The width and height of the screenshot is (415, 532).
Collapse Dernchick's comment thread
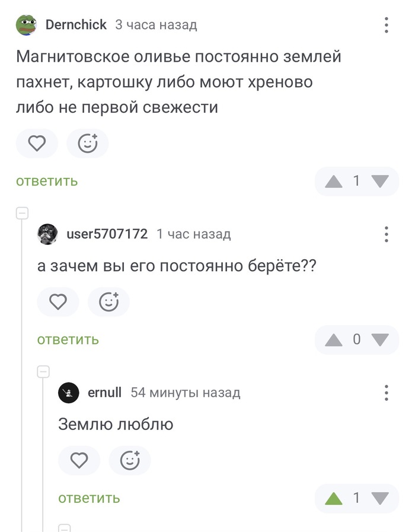(21, 212)
